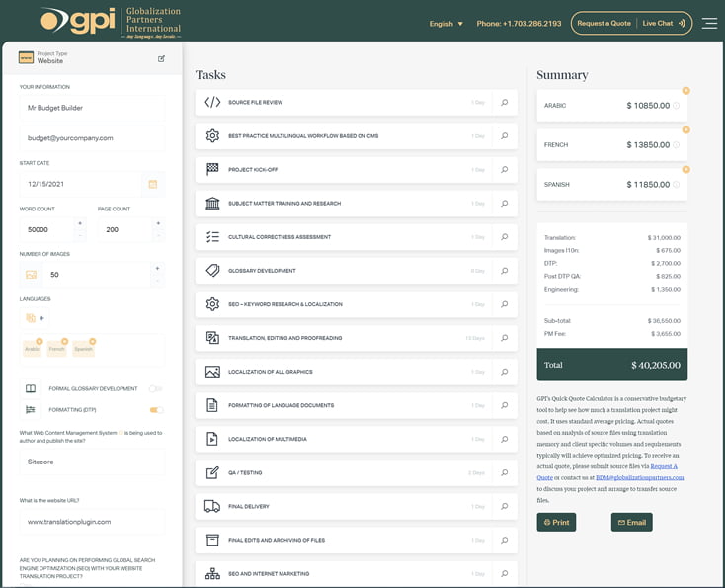Viewport: 725px width, 588px height.
Task: Open magnifier for Cultural Correctness Assessment
Action: [505, 237]
